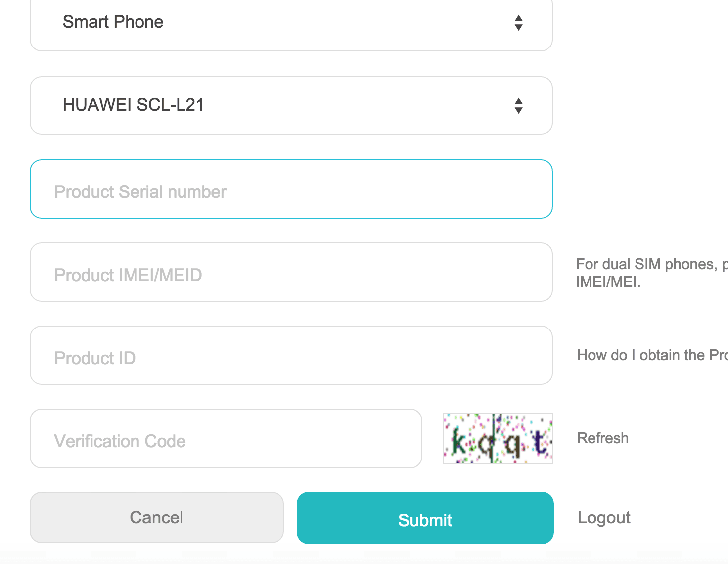Open the How do I obtain Product ID help

(x=652, y=355)
